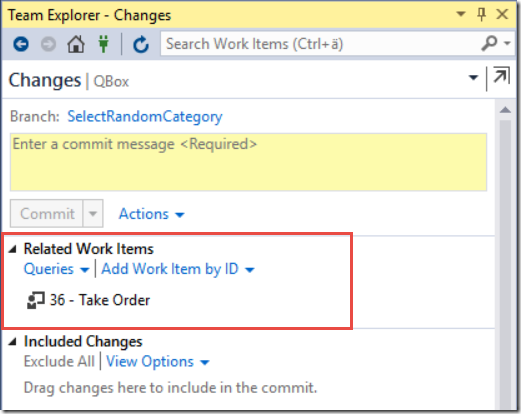The height and width of the screenshot is (414, 521).
Task: Click the Refresh icon in toolbar
Action: [x=141, y=44]
